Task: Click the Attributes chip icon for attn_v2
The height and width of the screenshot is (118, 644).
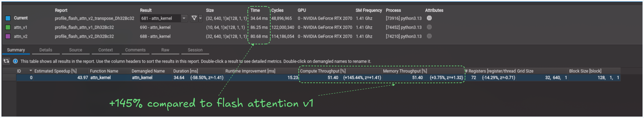Action: point(429,36)
